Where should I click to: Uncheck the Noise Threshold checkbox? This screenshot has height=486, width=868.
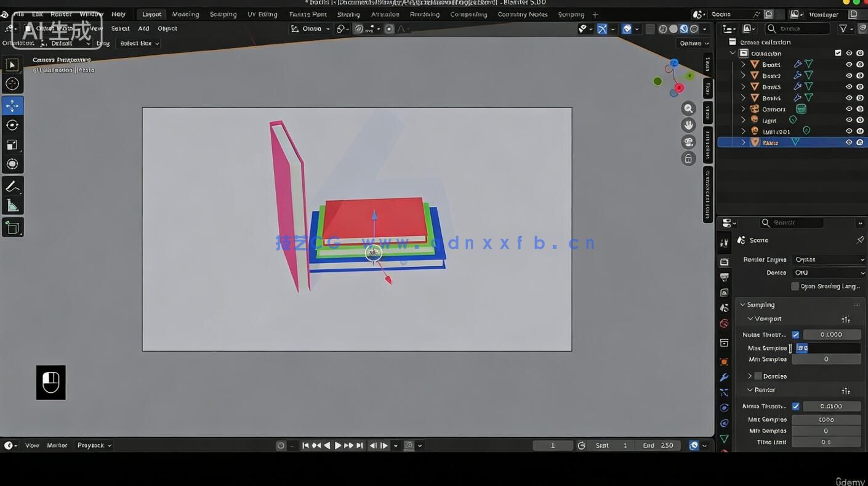795,334
